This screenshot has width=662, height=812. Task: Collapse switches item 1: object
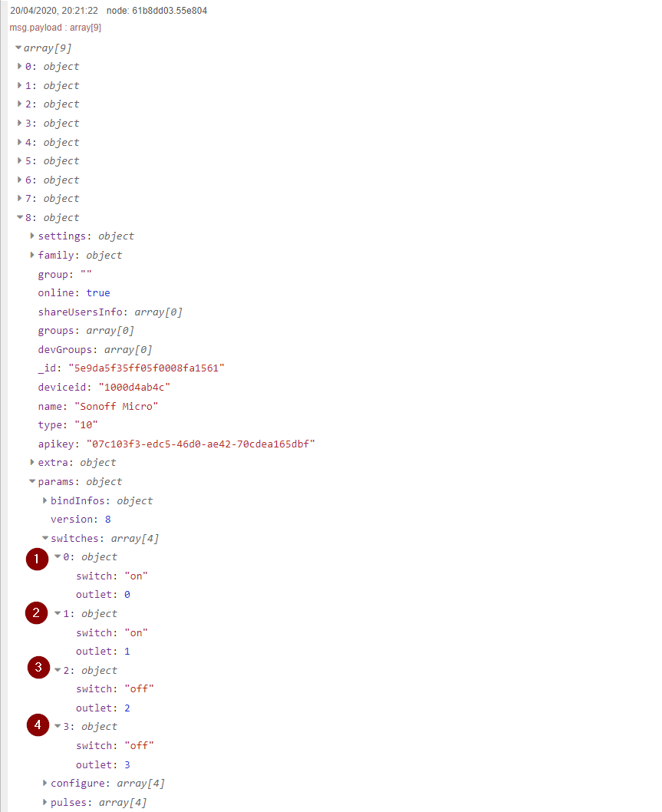click(58, 614)
